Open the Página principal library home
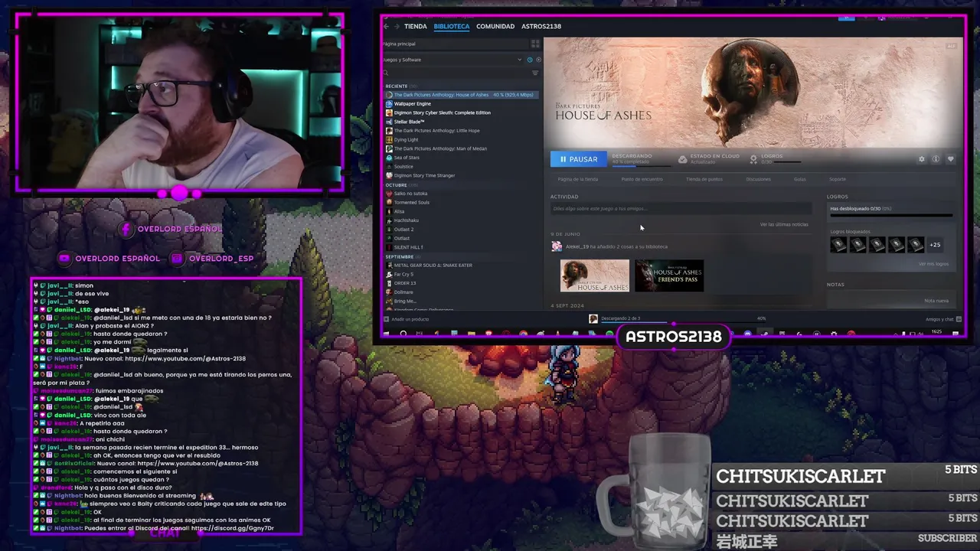Screen dimensions: 980x551 [x=456, y=44]
